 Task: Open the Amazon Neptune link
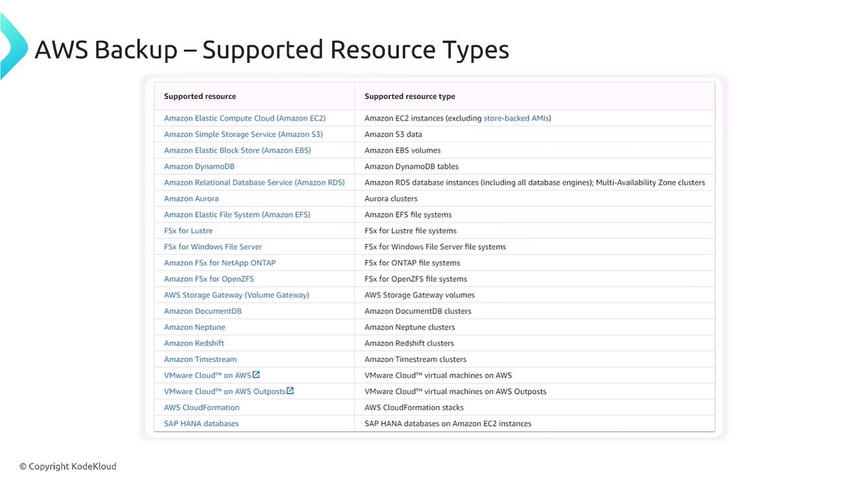[194, 327]
